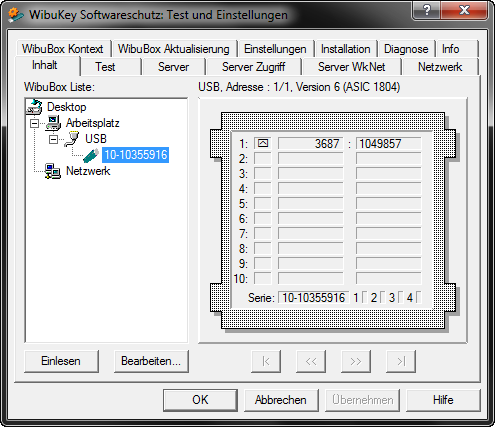Close the WibuKey dialog window
This screenshot has width=495, height=427.
click(464, 10)
